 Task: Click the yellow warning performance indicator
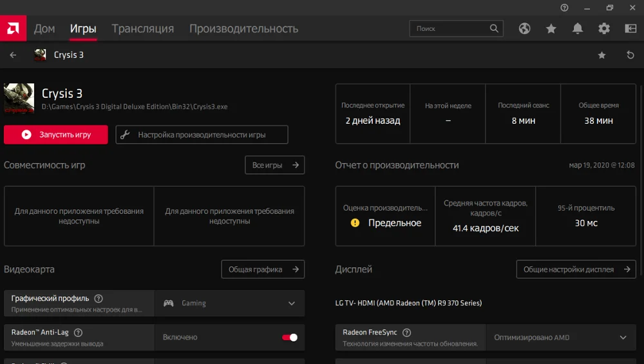355,223
